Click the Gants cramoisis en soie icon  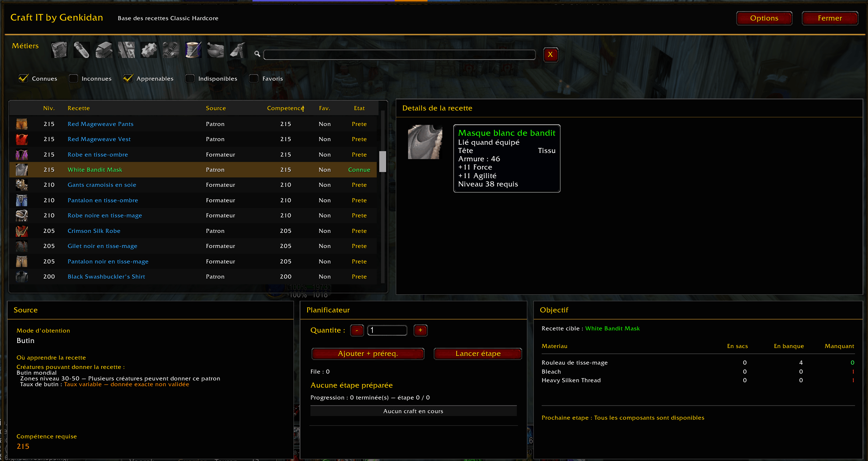pyautogui.click(x=22, y=185)
